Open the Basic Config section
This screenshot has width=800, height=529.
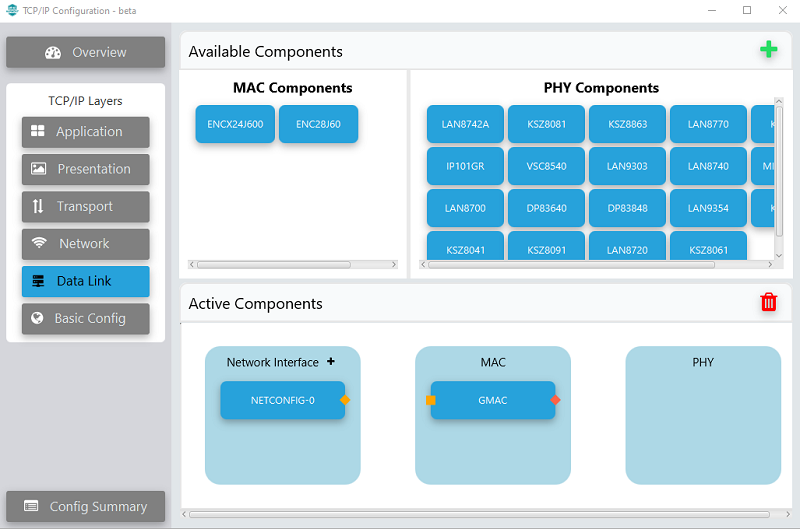point(86,318)
